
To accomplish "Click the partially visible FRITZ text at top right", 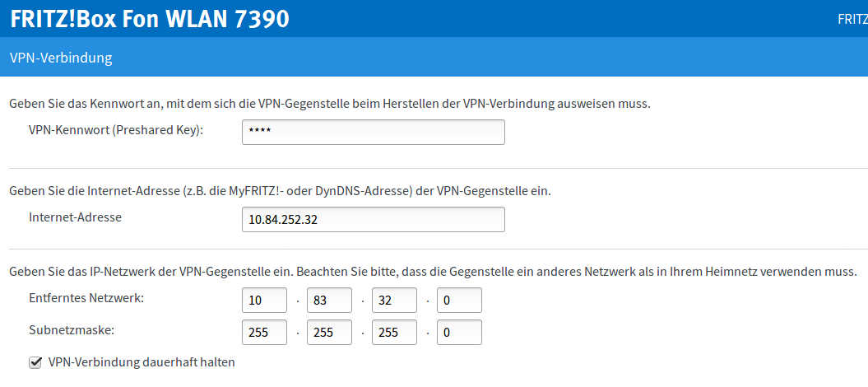I will pos(852,19).
